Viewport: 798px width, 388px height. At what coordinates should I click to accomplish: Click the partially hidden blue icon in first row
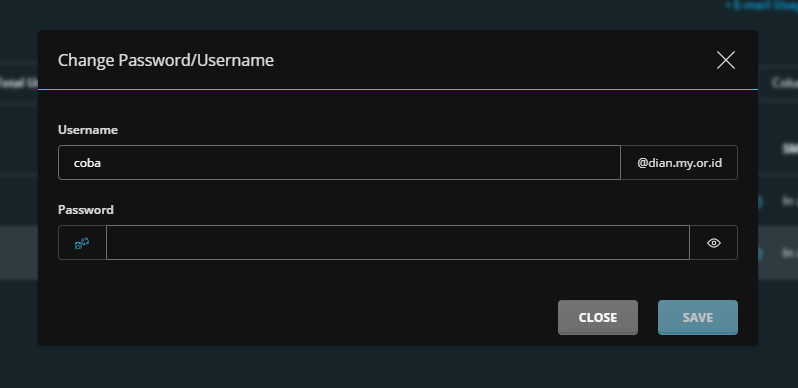(760, 202)
